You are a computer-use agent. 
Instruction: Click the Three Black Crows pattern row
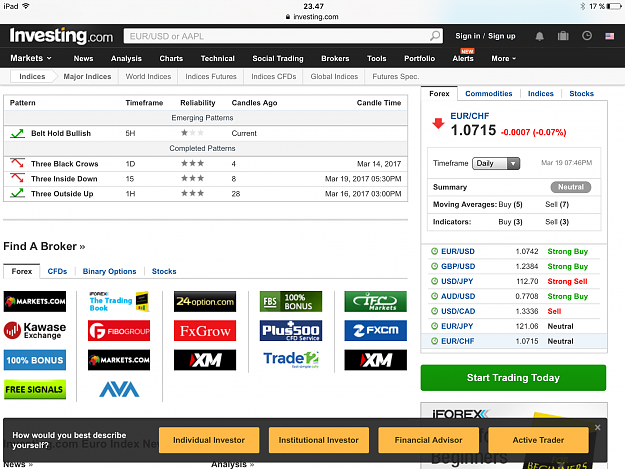tap(206, 164)
